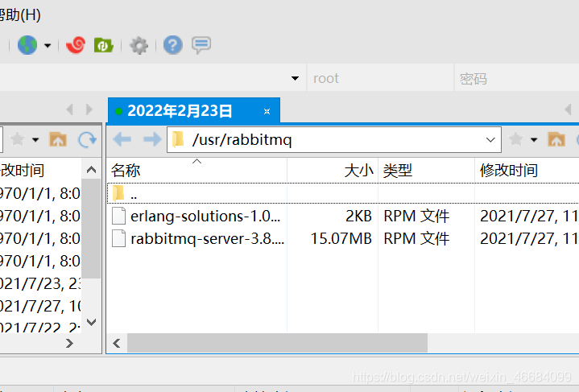Viewport: 579px width, 392px height.
Task: Expand local pane bookmark dropdown arrow
Action: (35, 140)
